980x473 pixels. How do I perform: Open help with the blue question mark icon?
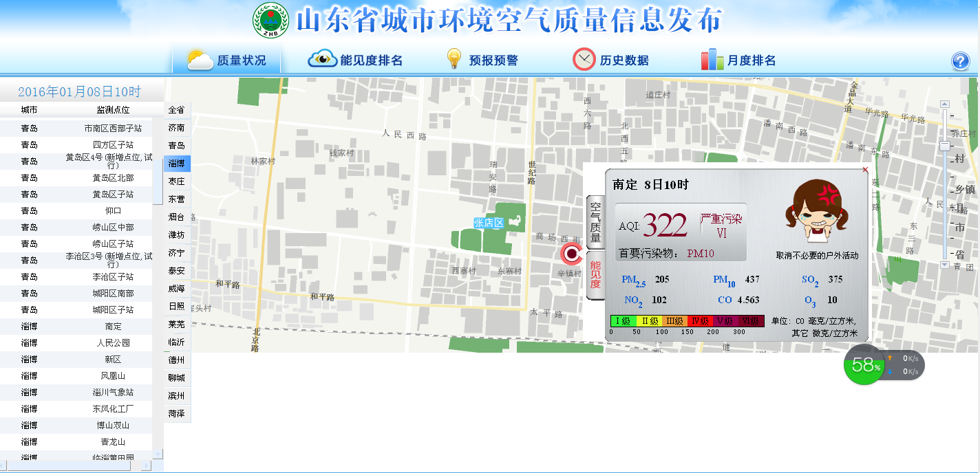[961, 61]
